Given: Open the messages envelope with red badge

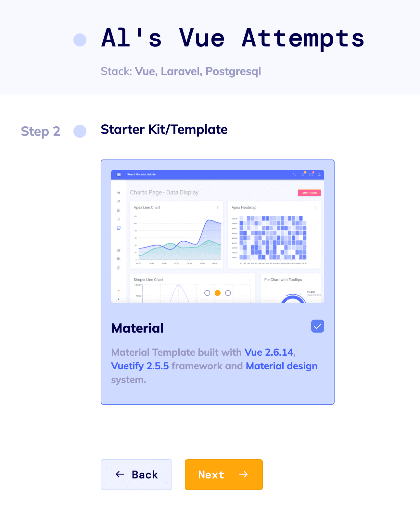Looking at the screenshot, I should (311, 174).
